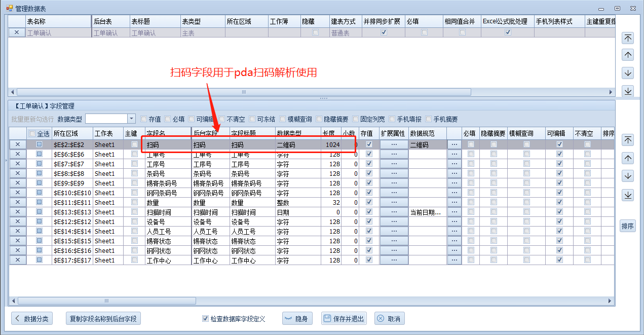644x335 pixels.
Task: Open 数据规范 ellipsis button for 扫描时间 row
Action: click(454, 212)
